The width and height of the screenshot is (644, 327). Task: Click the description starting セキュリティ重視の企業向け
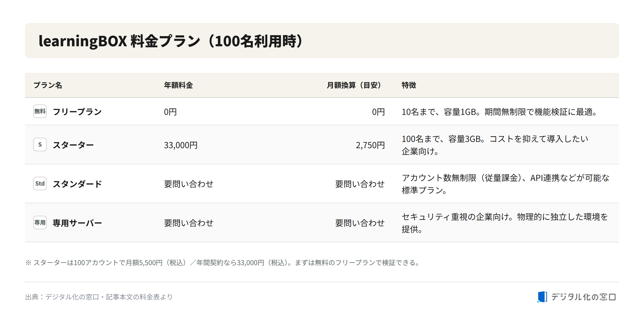(x=505, y=223)
